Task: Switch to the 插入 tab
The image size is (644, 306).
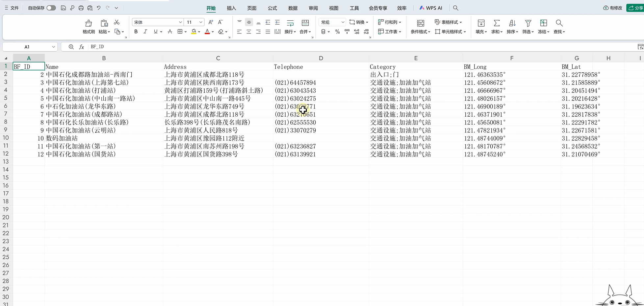Action: point(231,8)
